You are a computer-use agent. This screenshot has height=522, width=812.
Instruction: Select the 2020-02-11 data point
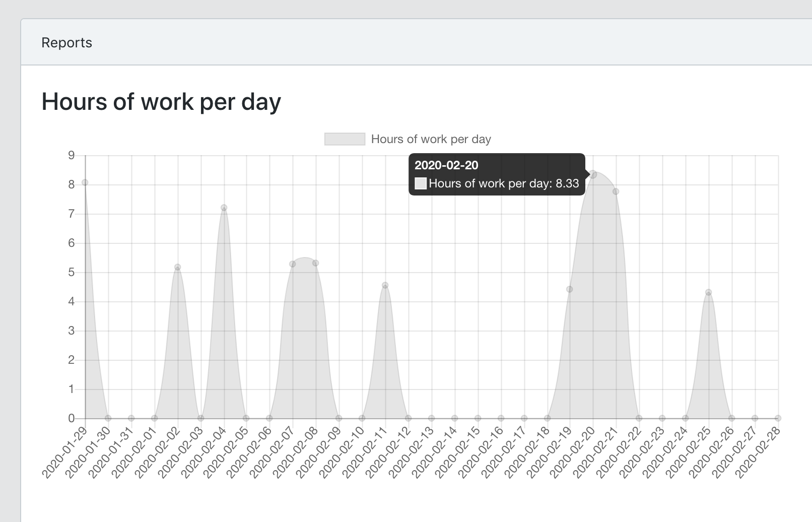[385, 285]
